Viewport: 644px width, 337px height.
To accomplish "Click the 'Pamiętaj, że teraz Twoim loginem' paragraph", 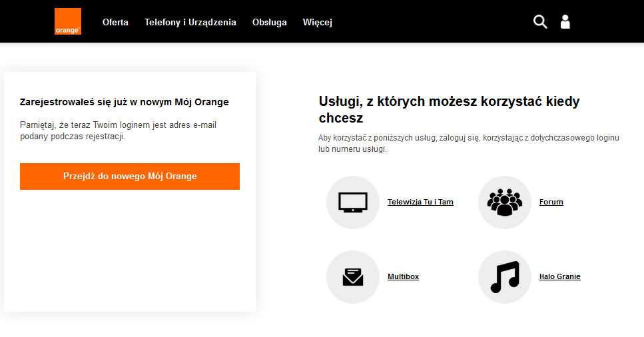I will click(x=118, y=131).
